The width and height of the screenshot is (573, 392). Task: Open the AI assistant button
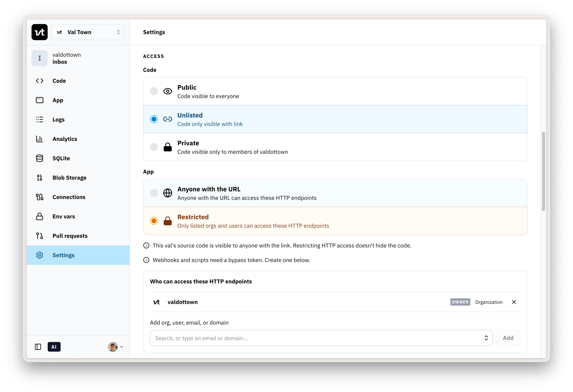pyautogui.click(x=54, y=347)
